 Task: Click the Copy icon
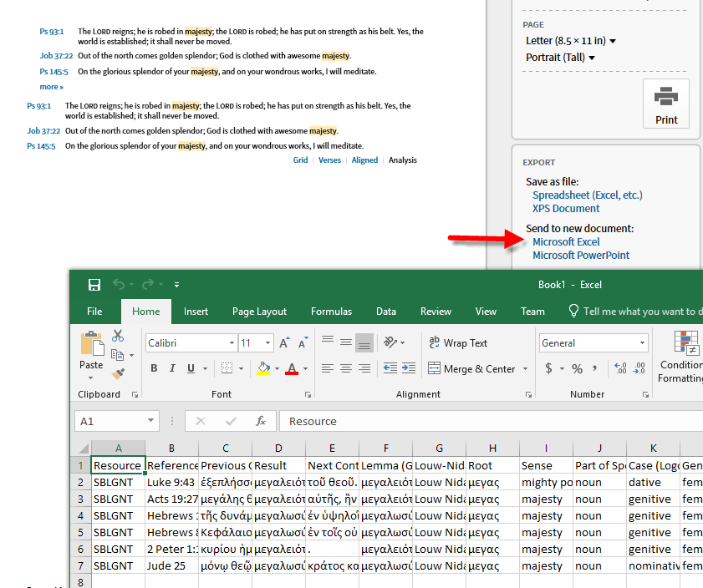(118, 355)
